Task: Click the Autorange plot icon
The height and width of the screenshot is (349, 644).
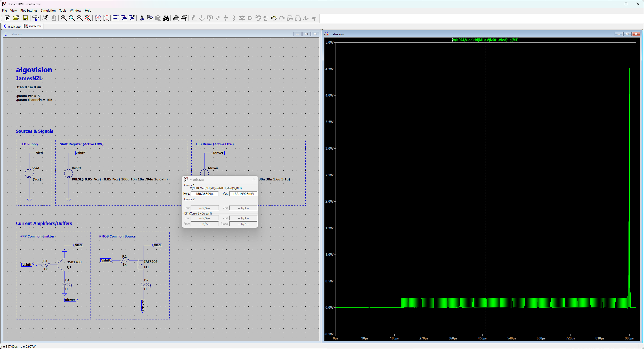Action: pyautogui.click(x=106, y=18)
